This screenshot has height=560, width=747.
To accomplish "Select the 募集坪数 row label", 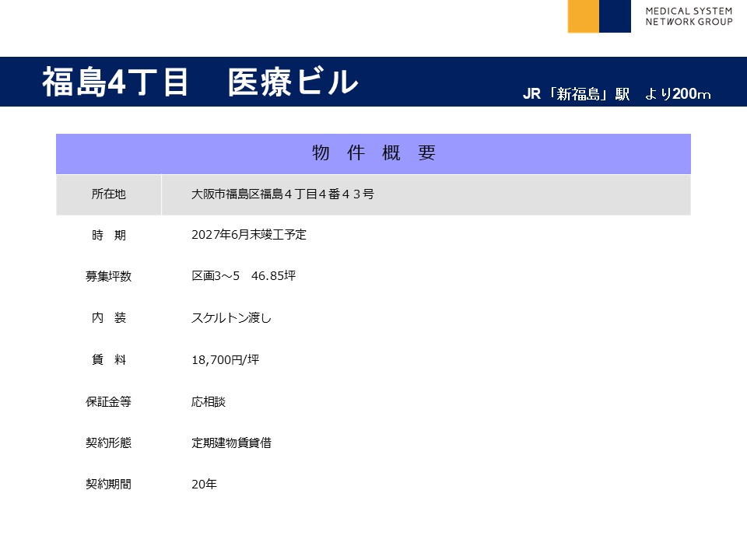I will coord(108,276).
